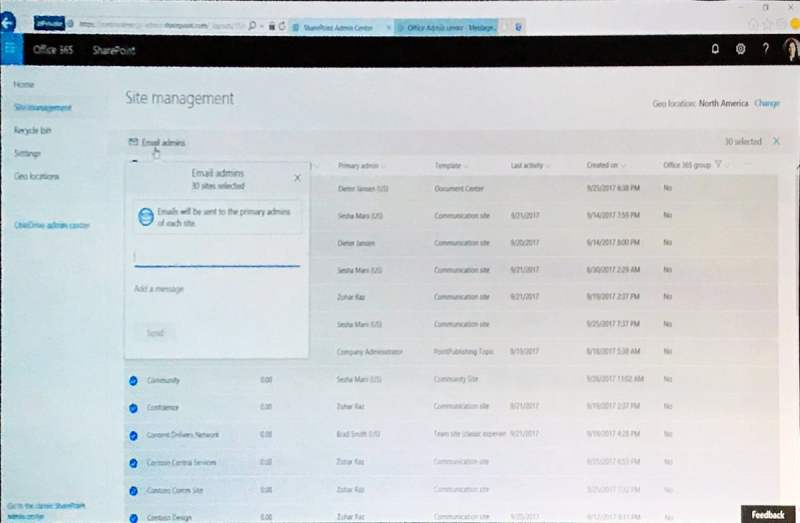The height and width of the screenshot is (523, 800).
Task: Select the Contoso Central Services site name
Action: point(181,462)
